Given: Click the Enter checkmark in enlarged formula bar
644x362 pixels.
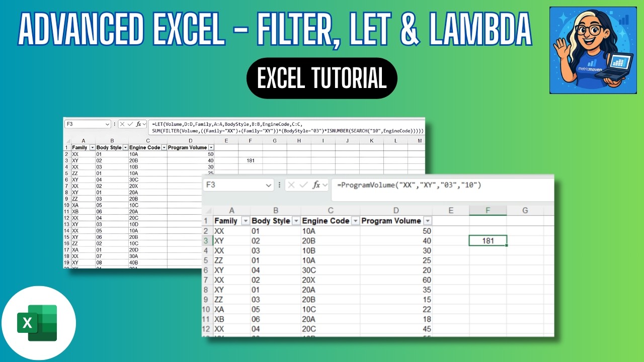Looking at the screenshot, I should 304,185.
